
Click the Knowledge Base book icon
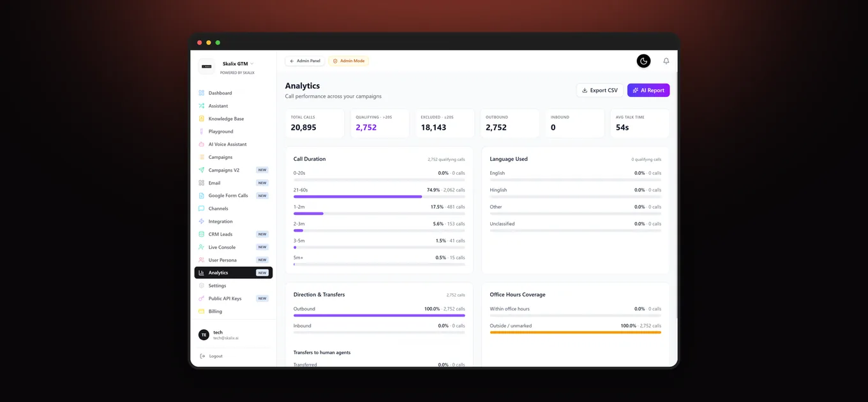[202, 119]
